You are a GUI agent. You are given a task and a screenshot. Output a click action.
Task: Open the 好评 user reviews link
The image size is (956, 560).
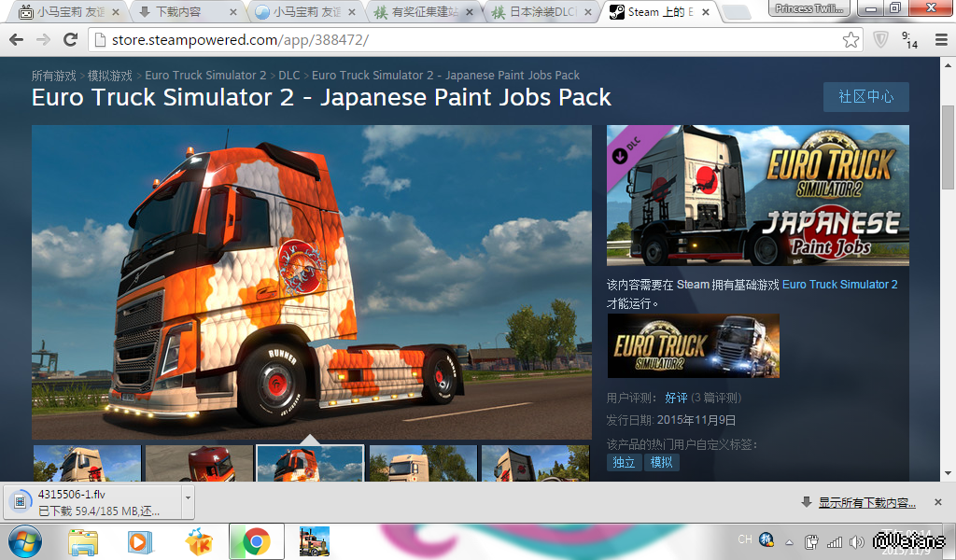pyautogui.click(x=676, y=398)
